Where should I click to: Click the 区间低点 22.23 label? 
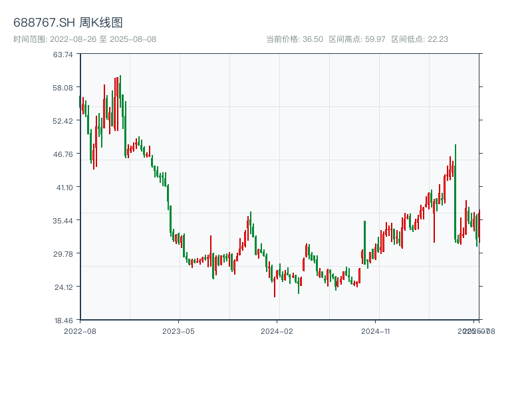tap(420, 39)
